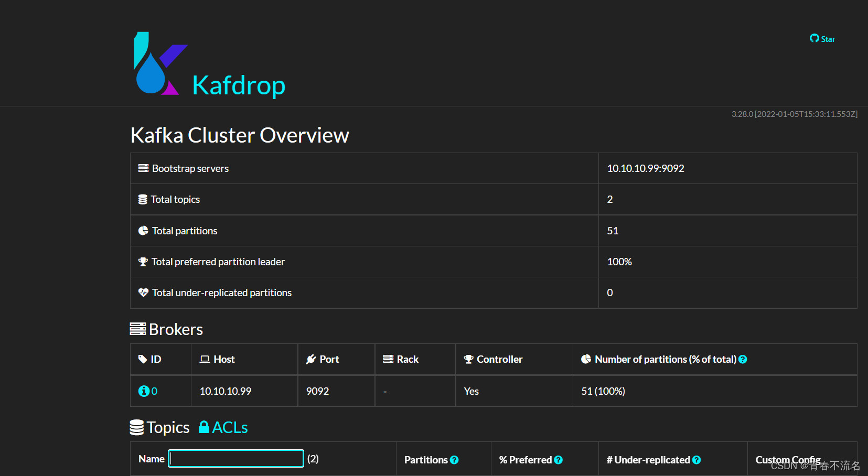The width and height of the screenshot is (868, 476).
Task: Click the Total topics database icon
Action: coord(143,200)
